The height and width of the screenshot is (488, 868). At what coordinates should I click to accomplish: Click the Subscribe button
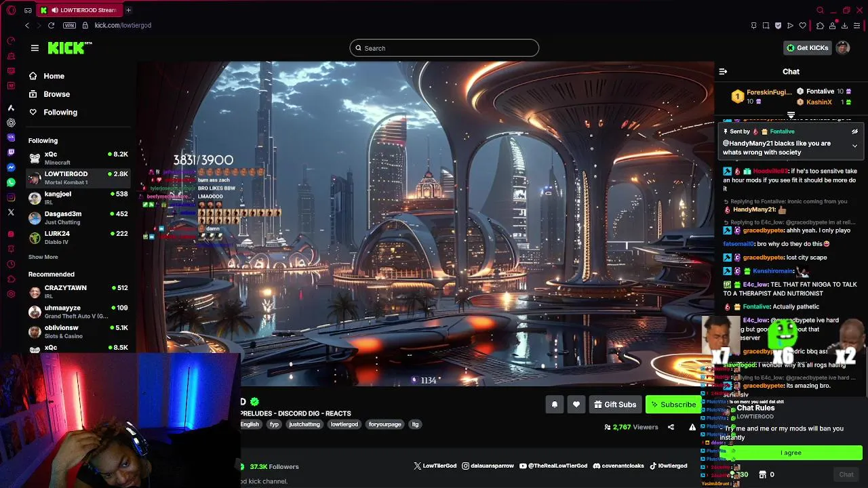(673, 405)
